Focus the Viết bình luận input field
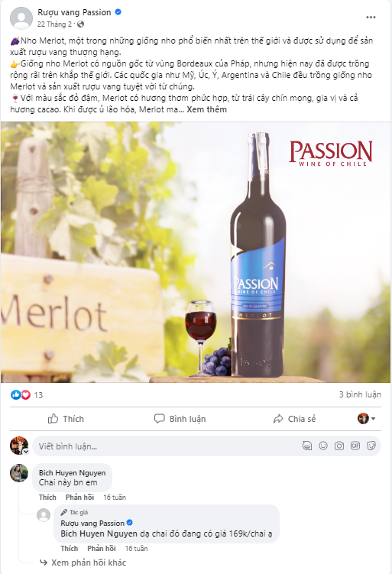 [165, 446]
